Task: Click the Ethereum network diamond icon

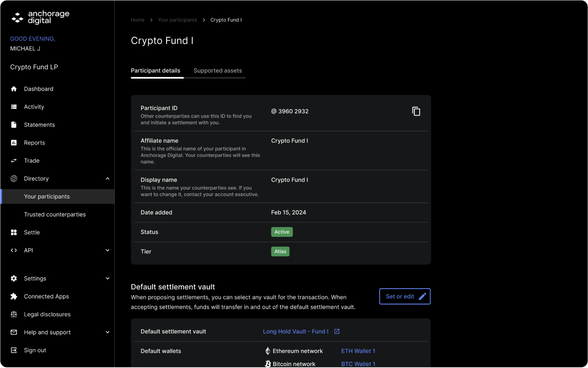Action: [268, 351]
